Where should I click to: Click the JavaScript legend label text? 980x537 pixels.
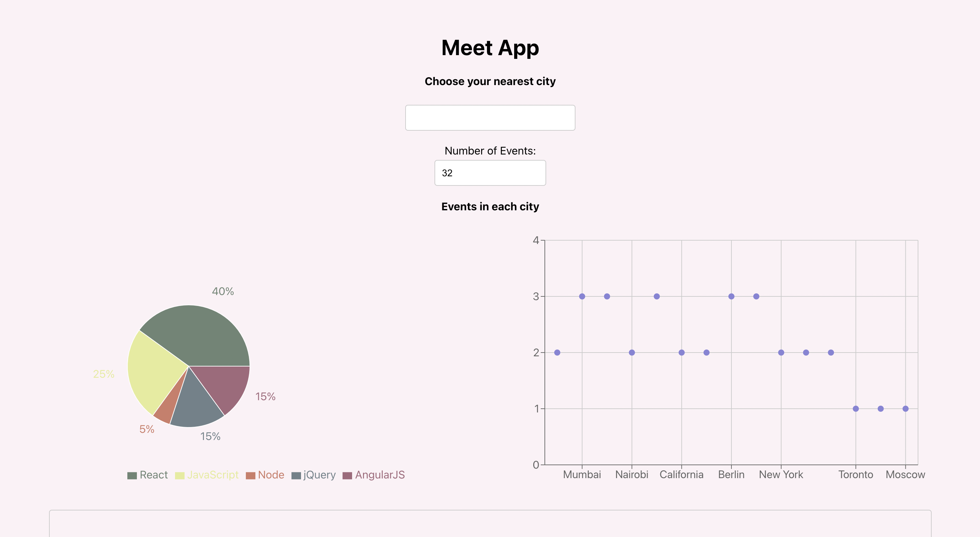(214, 475)
